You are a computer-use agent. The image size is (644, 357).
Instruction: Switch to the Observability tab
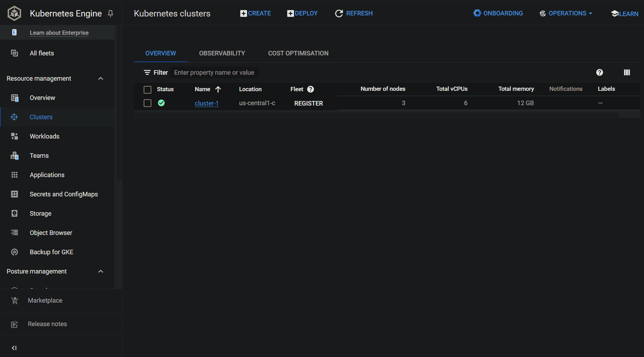pyautogui.click(x=222, y=53)
